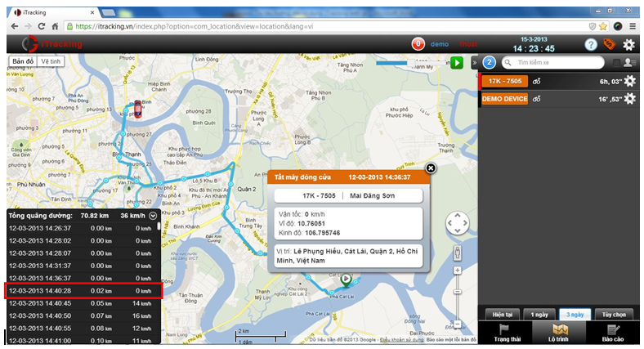The width and height of the screenshot is (644, 349).
Task: Collapse the trip log dropdown arrow
Action: pyautogui.click(x=153, y=216)
